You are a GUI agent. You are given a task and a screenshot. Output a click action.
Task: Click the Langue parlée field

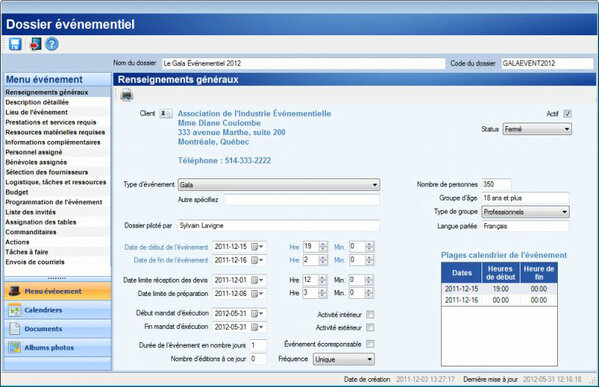(525, 226)
